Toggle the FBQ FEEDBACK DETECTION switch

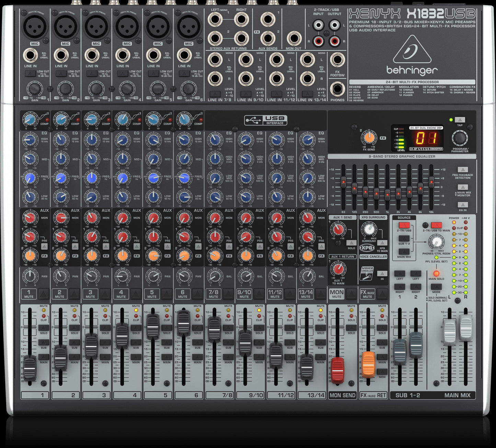tap(463, 170)
